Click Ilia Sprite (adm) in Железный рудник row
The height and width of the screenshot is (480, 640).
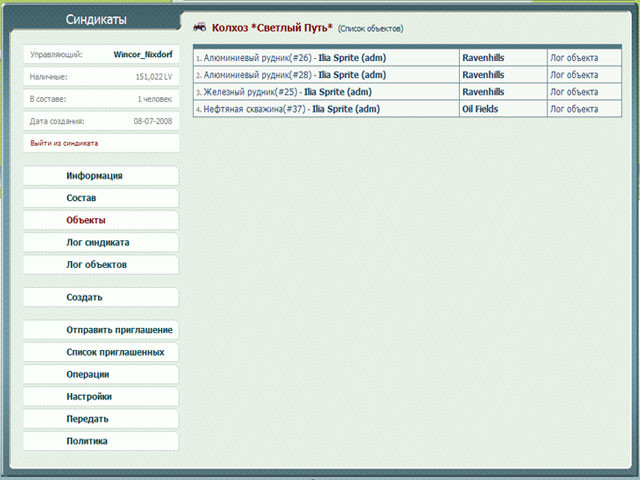[338, 92]
